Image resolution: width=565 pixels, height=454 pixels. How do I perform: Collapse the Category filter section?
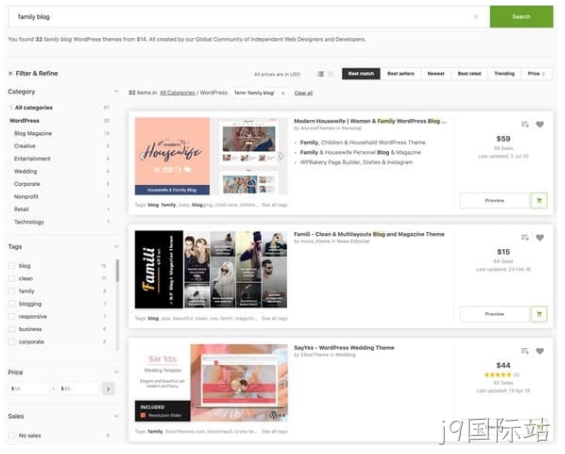[116, 92]
